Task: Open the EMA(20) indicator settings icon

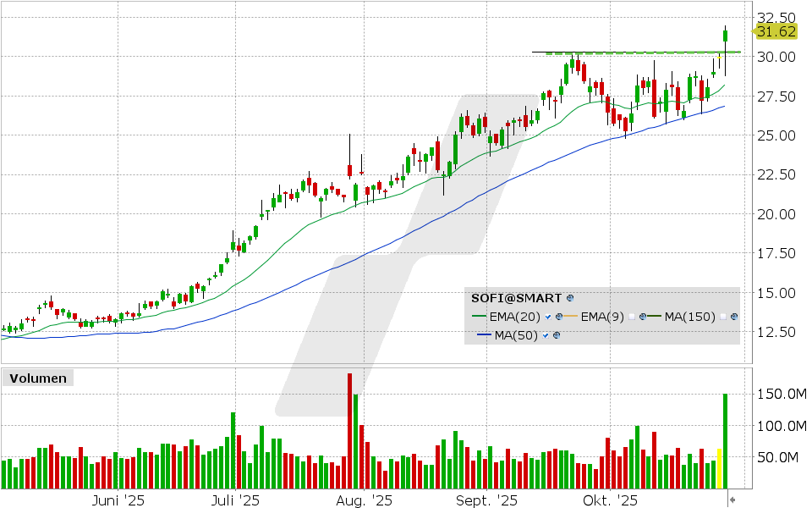Action: pyautogui.click(x=558, y=317)
